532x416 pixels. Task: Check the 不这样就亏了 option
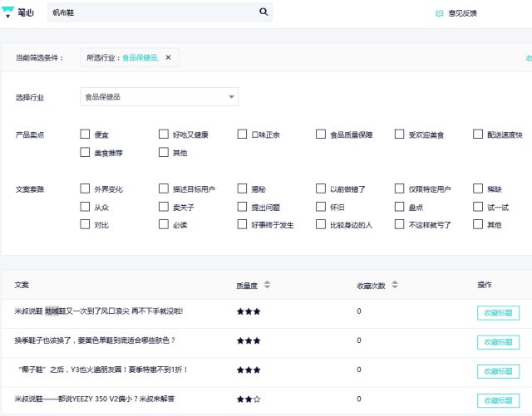(x=400, y=224)
